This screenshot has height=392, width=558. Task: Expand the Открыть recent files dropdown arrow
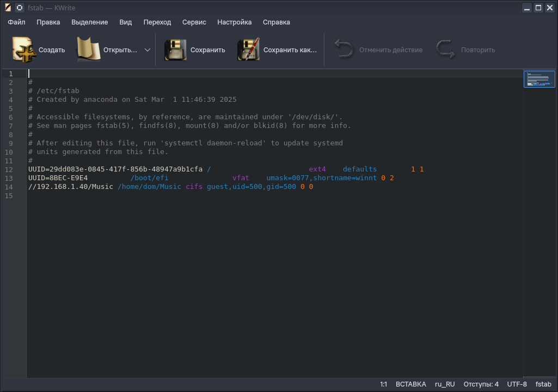(x=148, y=50)
